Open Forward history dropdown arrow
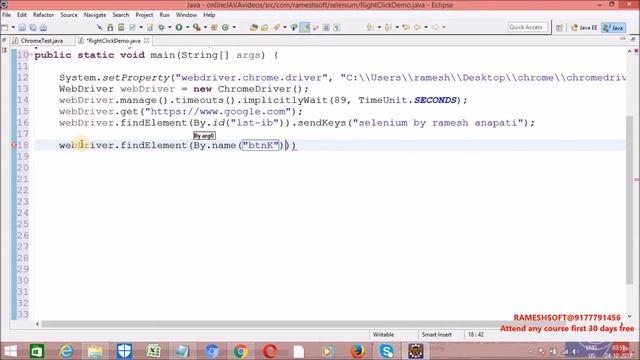This screenshot has height=360, width=640. 444,27
